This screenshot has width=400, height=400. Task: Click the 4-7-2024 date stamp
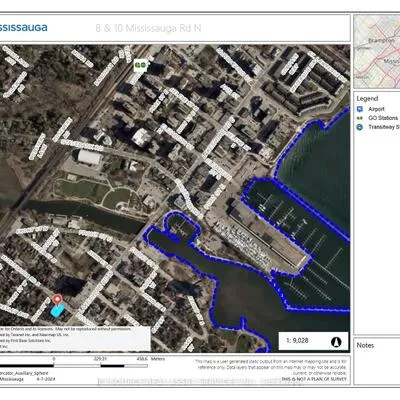click(46, 379)
